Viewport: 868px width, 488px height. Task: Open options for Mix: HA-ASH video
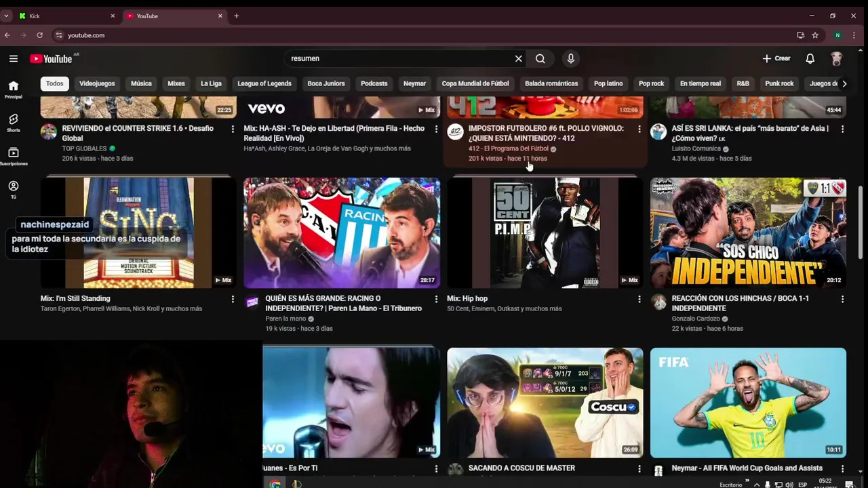tap(436, 129)
